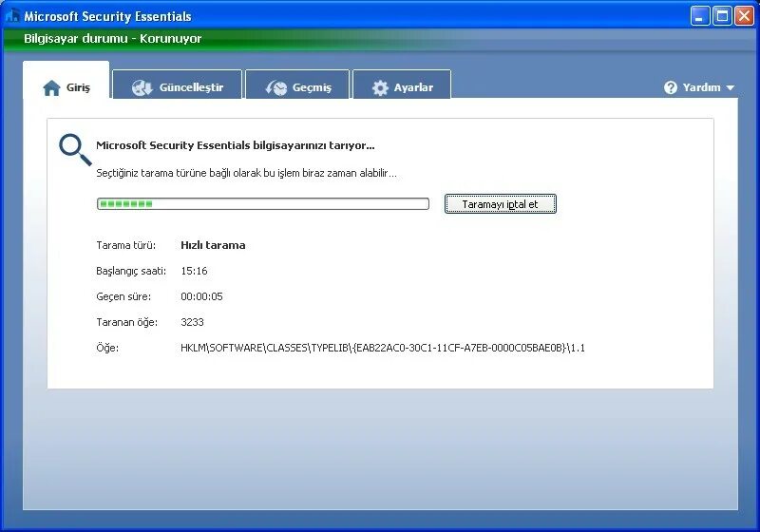Open the Giriş tab
Image resolution: width=760 pixels, height=532 pixels.
click(66, 82)
